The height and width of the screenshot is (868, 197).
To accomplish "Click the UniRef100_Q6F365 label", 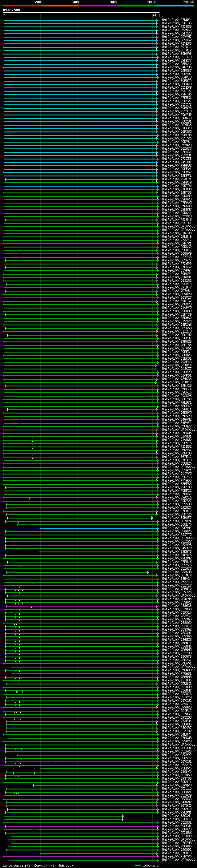I will pos(177,132).
